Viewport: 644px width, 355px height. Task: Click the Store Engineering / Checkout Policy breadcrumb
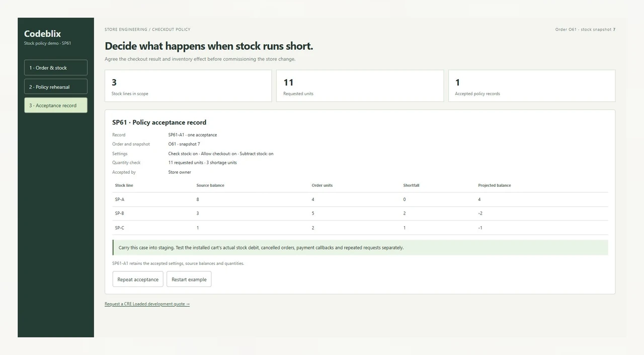(147, 30)
